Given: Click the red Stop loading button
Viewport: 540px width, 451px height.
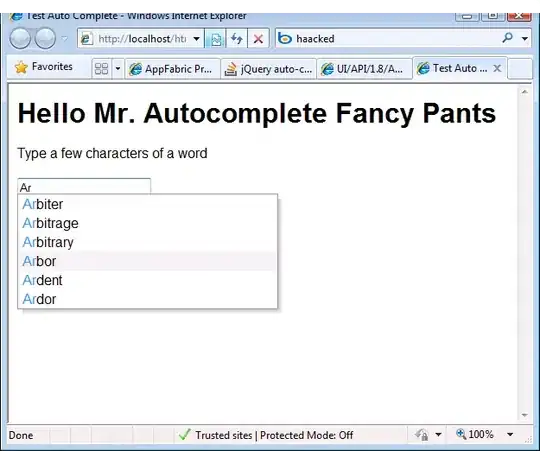Looking at the screenshot, I should click(x=258, y=39).
